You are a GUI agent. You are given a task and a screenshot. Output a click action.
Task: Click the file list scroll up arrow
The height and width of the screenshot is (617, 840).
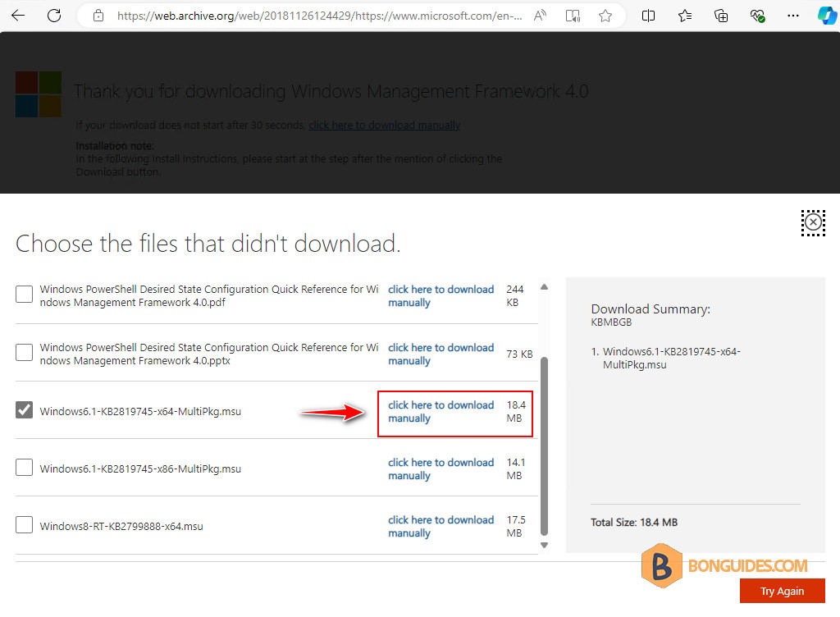click(x=545, y=287)
